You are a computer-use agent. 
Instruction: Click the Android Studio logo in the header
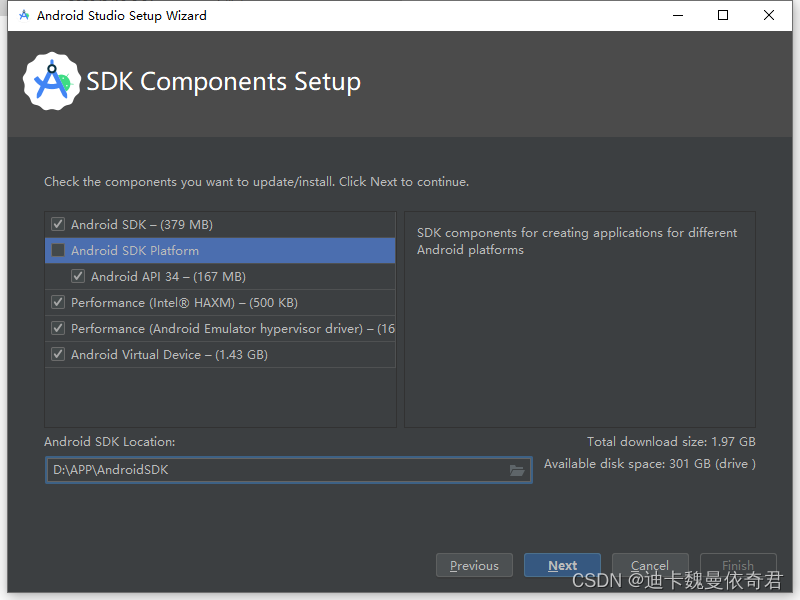coord(52,81)
